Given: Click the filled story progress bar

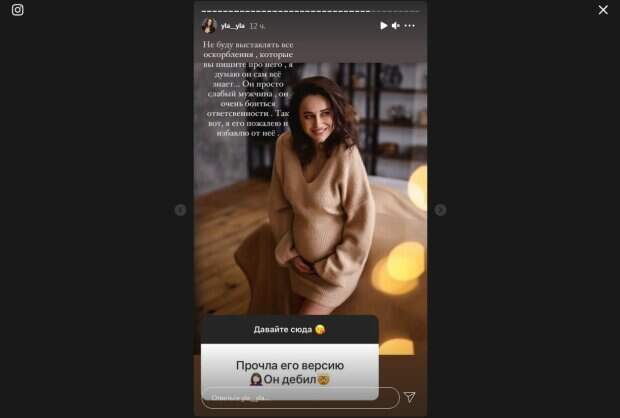Looking at the screenshot, I should click(x=285, y=11).
